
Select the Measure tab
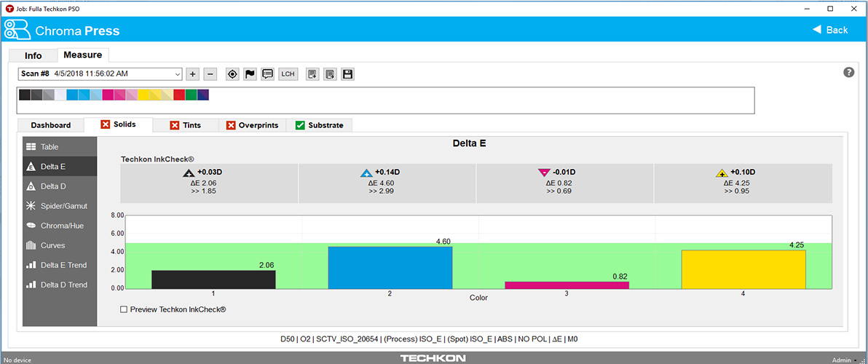[x=82, y=55]
